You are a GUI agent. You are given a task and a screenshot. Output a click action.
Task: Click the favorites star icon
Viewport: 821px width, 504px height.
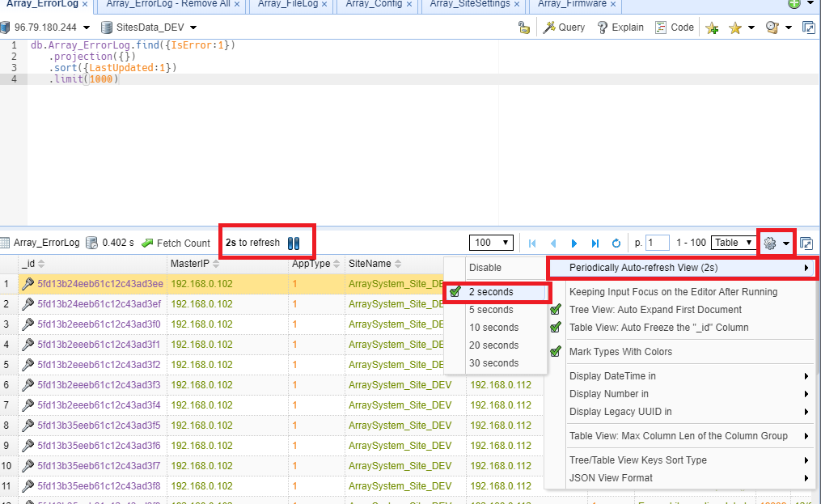click(735, 28)
